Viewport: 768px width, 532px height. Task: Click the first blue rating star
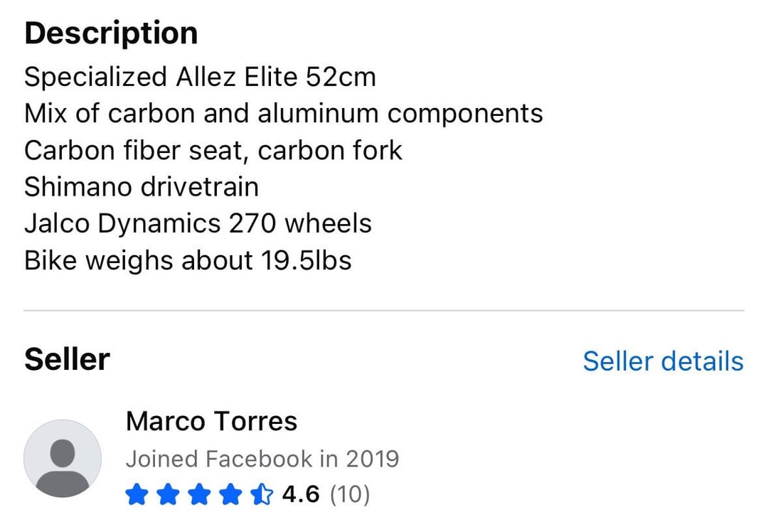(x=136, y=494)
